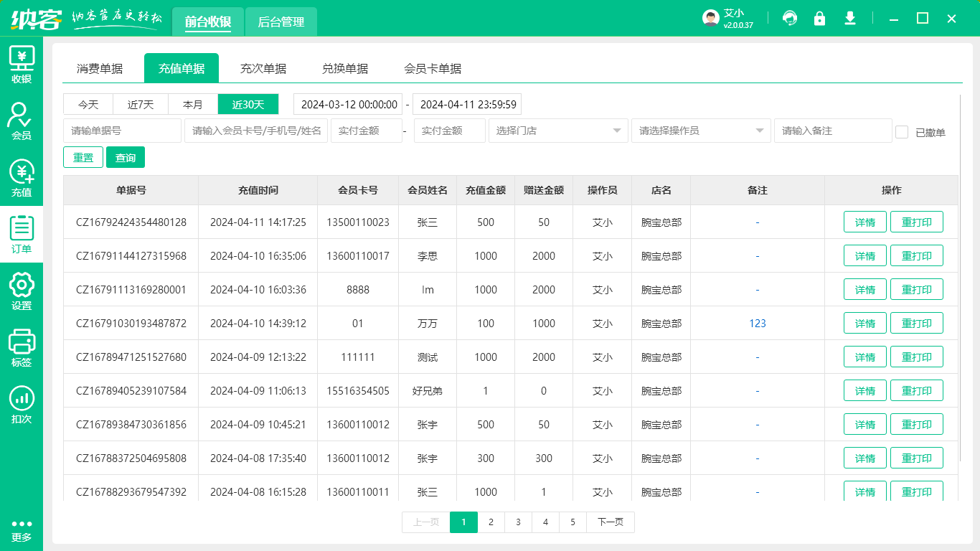The image size is (980, 551).
Task: Click the 标签 (label printing) icon
Action: point(22,342)
